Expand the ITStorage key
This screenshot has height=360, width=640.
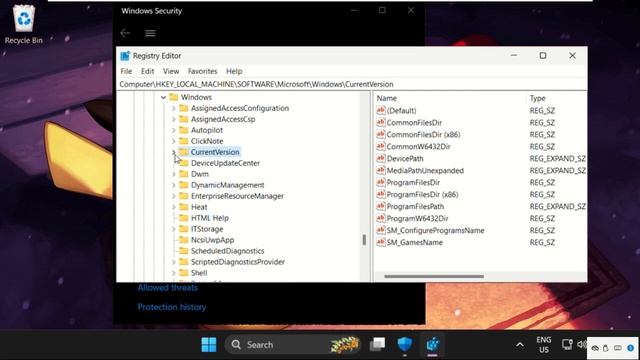pos(173,229)
